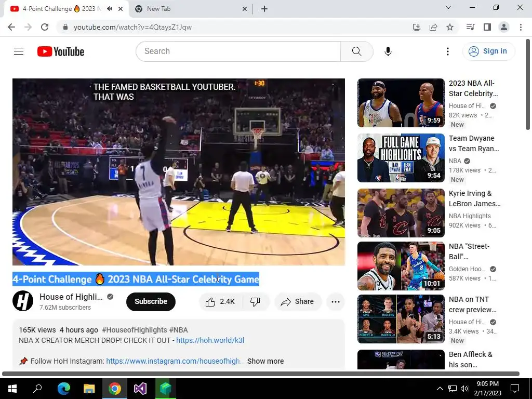Click the Sign in button

coord(488,51)
